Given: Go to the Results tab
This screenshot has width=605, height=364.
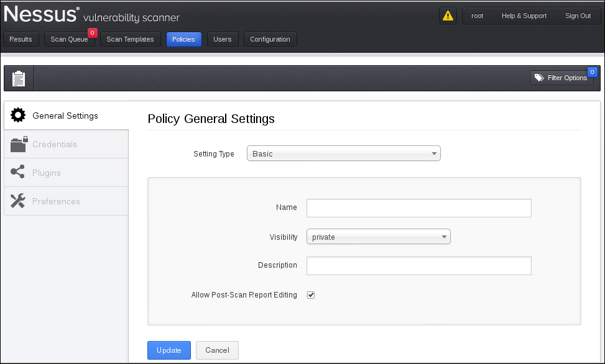Looking at the screenshot, I should click(21, 39).
